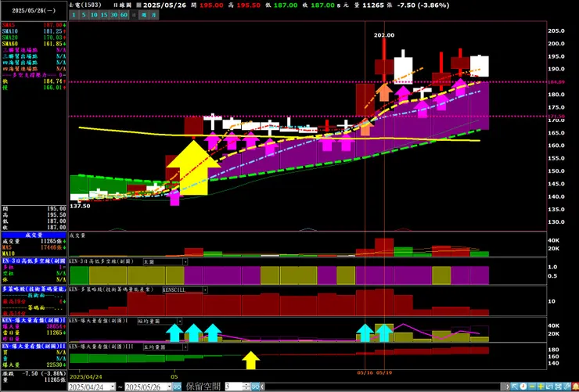Switch chart to 60-minute timeframe

(x=124, y=15)
